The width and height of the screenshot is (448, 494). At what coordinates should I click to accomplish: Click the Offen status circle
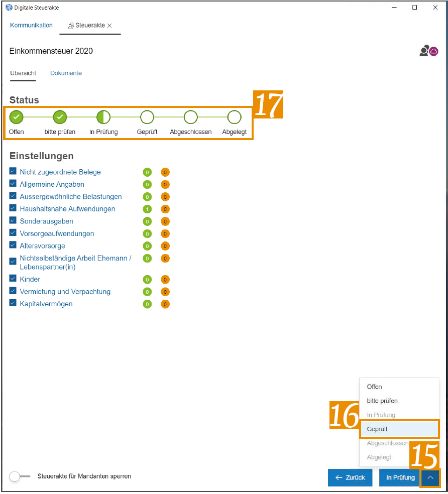[17, 117]
